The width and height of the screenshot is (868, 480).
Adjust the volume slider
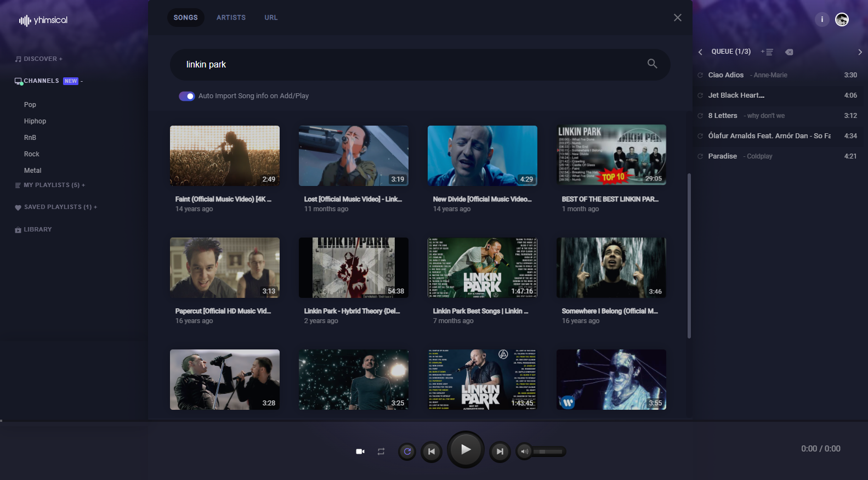[x=548, y=451]
